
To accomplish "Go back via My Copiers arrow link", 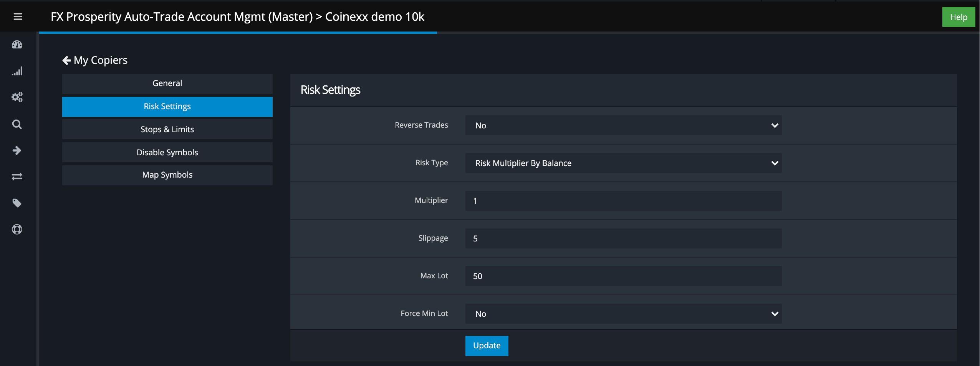I will pos(95,60).
